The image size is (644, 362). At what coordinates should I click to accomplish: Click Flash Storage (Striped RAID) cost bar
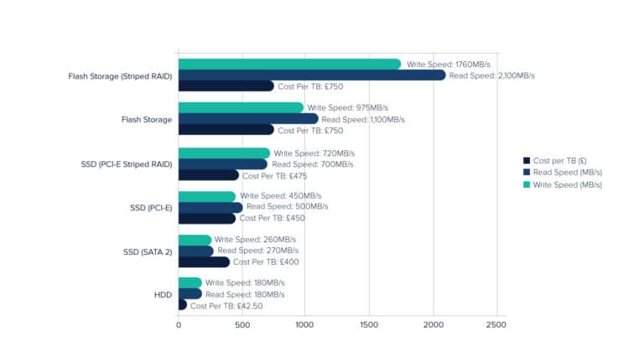pyautogui.click(x=226, y=85)
